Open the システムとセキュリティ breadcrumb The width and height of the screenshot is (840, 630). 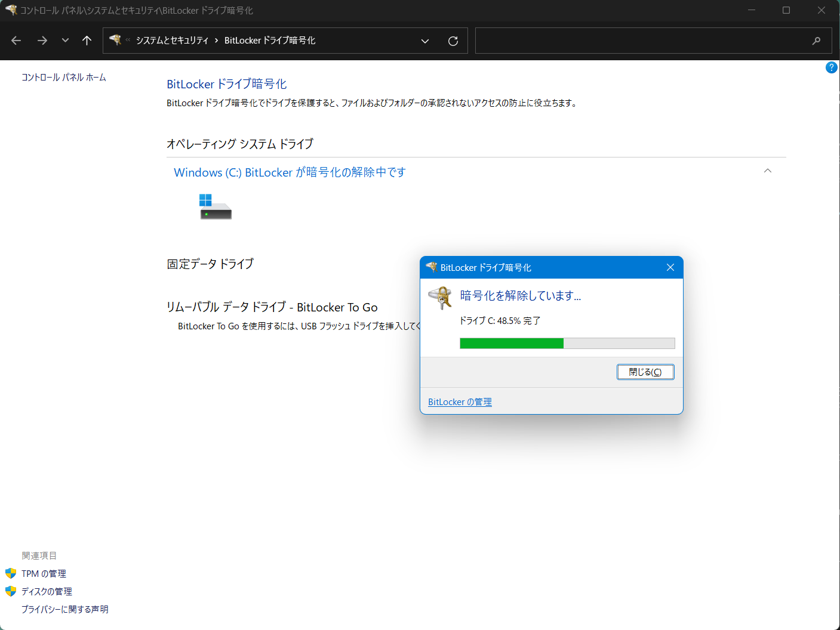(172, 41)
